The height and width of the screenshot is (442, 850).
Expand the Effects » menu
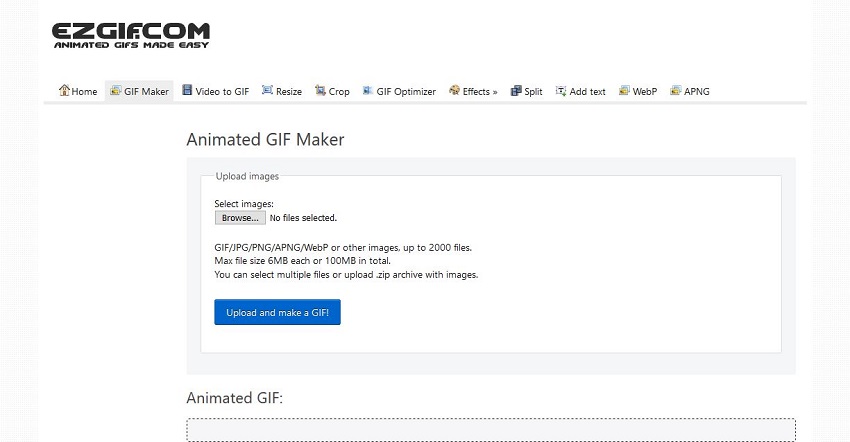480,92
